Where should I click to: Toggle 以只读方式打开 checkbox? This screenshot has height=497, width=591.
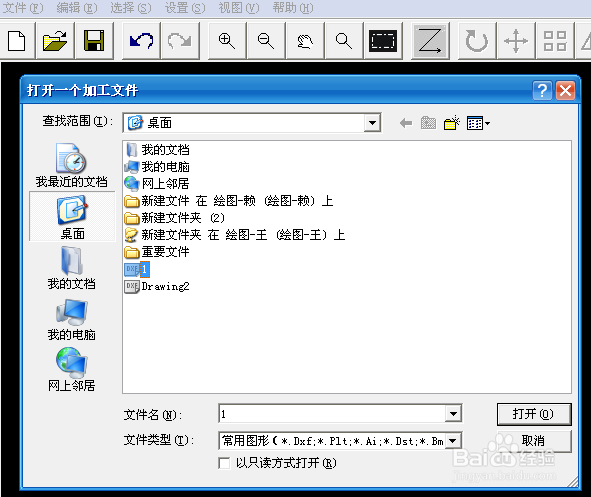[x=224, y=463]
